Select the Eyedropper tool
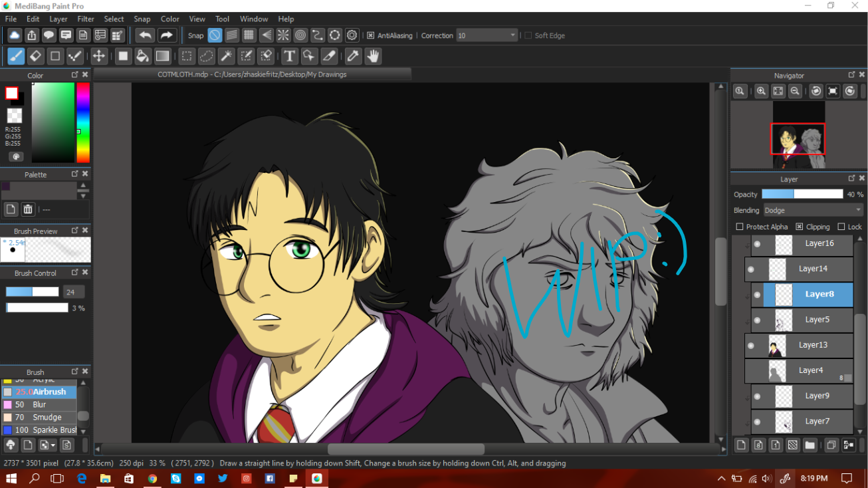 click(354, 57)
